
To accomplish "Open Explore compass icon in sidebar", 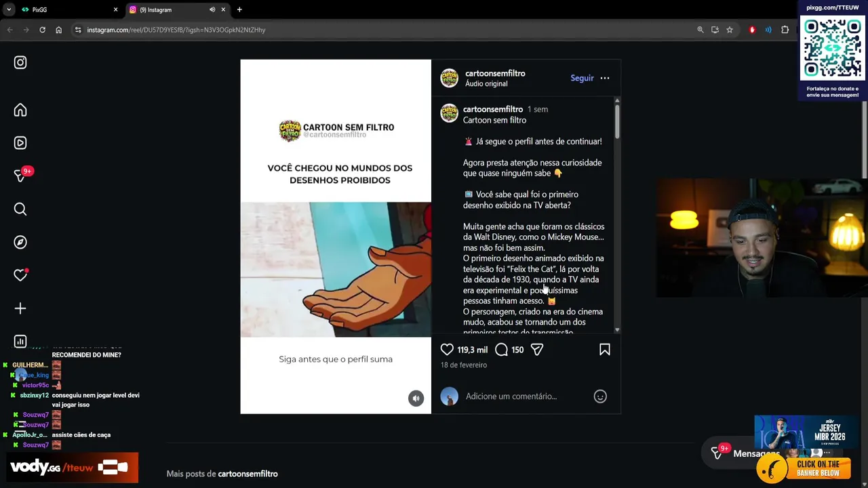I will point(20,242).
